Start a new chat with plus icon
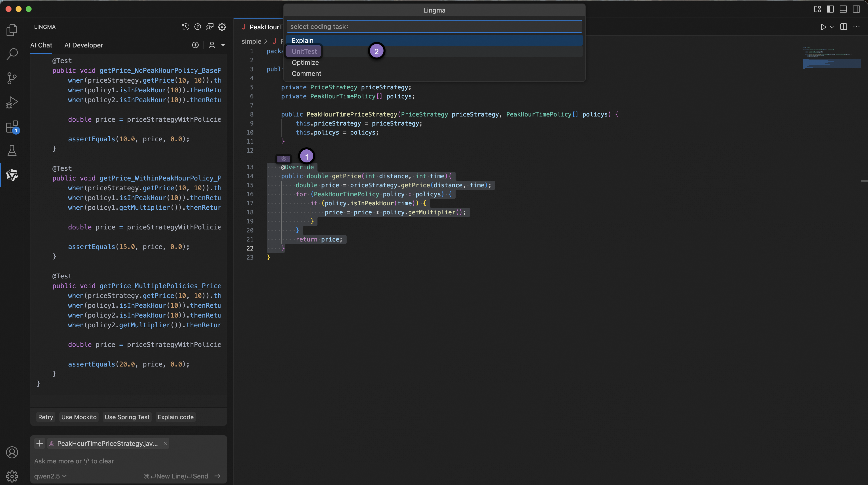This screenshot has height=485, width=868. [195, 45]
